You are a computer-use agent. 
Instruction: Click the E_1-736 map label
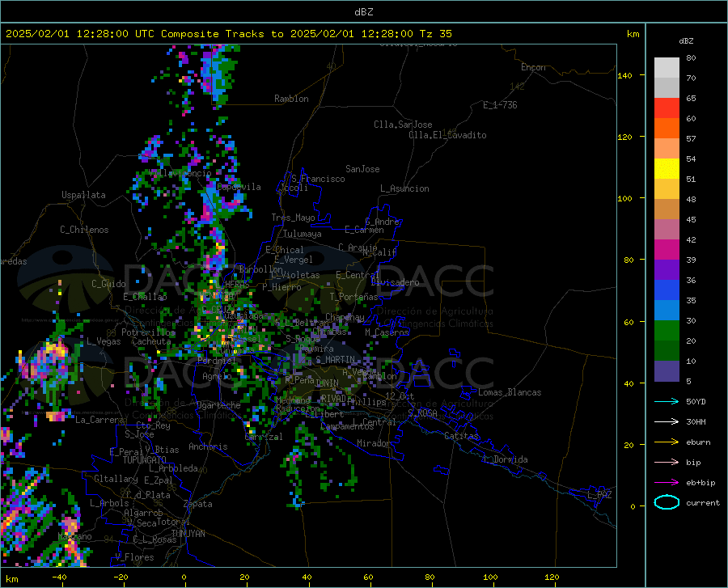click(500, 105)
